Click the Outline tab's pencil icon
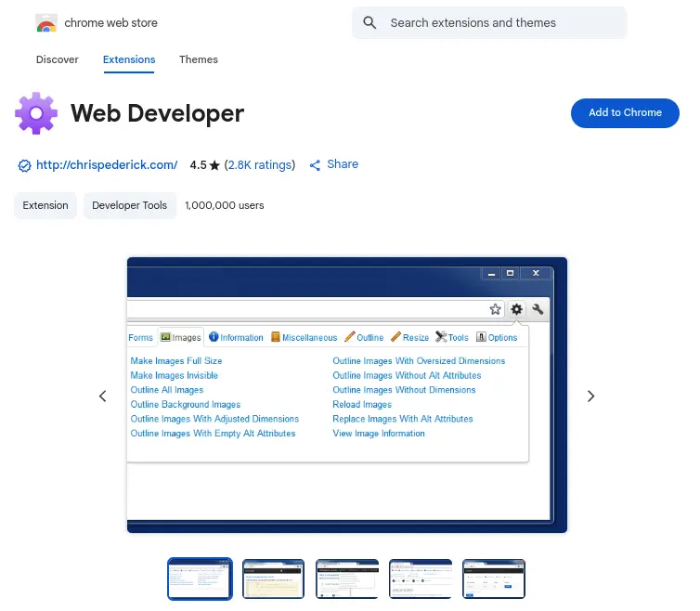This screenshot has height=611, width=700. pyautogui.click(x=350, y=336)
